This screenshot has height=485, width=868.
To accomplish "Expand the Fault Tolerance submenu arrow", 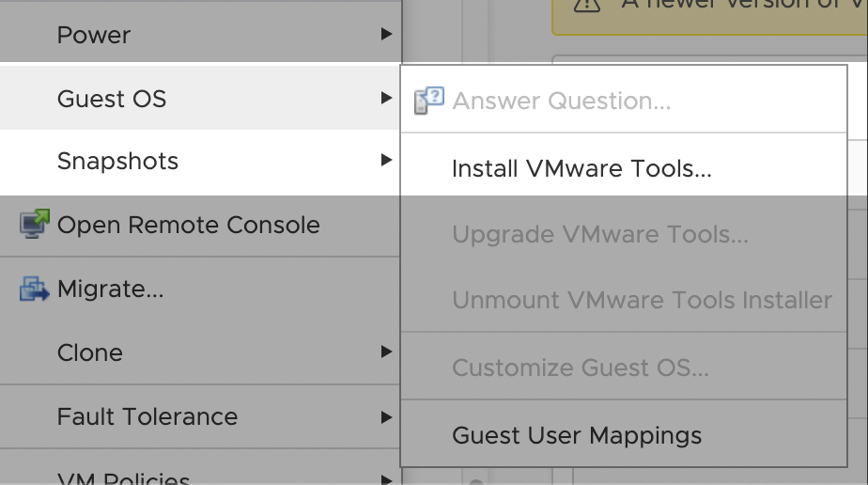I will 386,417.
